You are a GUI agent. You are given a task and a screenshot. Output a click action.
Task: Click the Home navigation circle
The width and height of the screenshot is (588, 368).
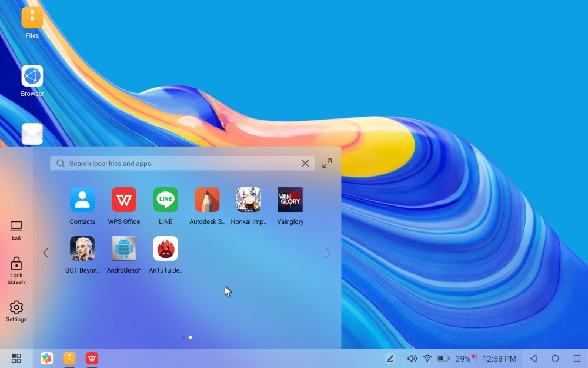click(556, 358)
